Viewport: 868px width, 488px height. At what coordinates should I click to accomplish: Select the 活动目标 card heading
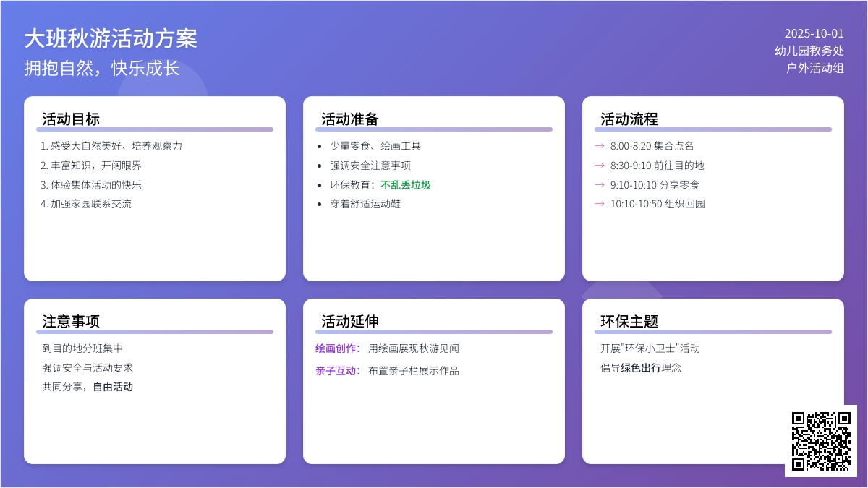click(71, 119)
